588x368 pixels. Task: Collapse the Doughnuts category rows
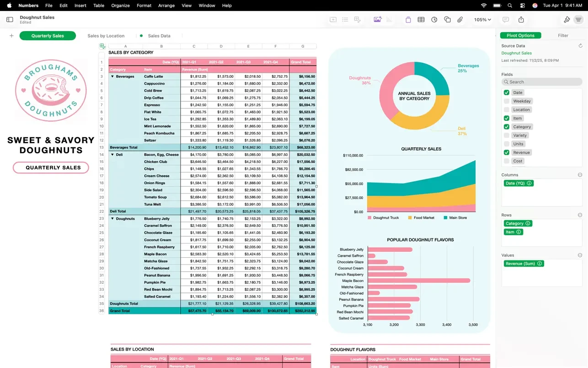[x=112, y=218]
